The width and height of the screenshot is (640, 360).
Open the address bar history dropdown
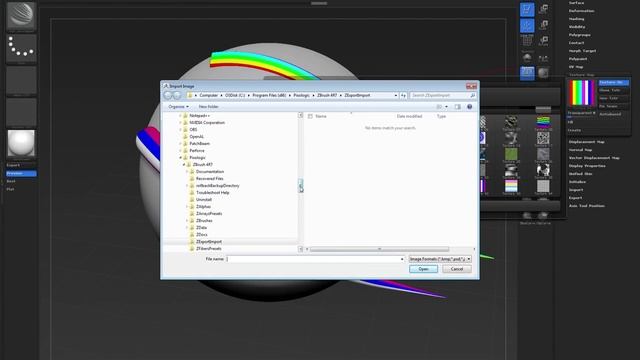[x=396, y=95]
